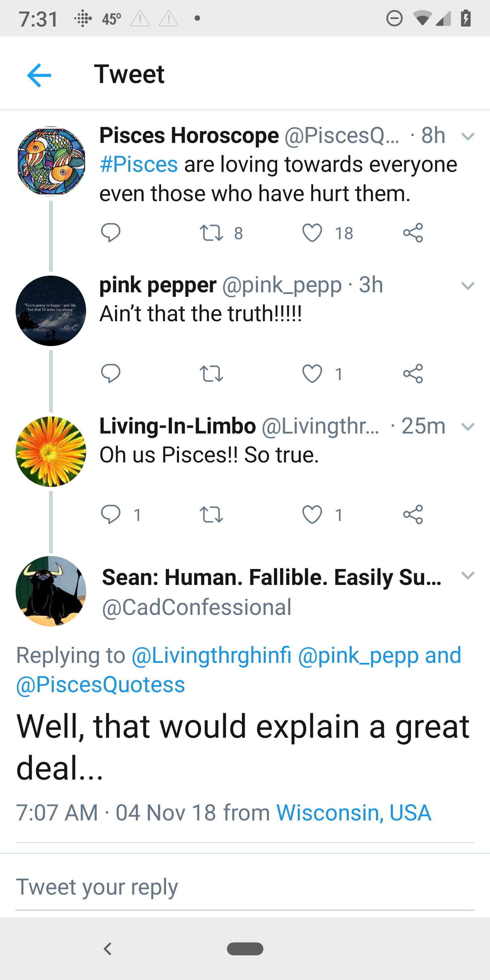Viewport: 490px width, 980px height.
Task: Reply to the Pisces Horoscope tweet
Action: point(111,232)
